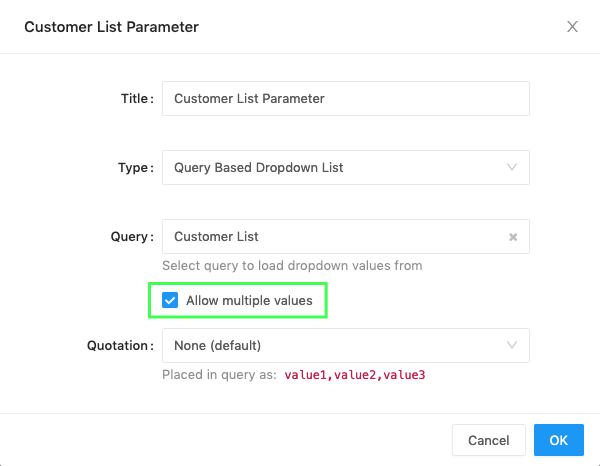Click the 'Title:' field label
The image size is (600, 466).
(137, 99)
